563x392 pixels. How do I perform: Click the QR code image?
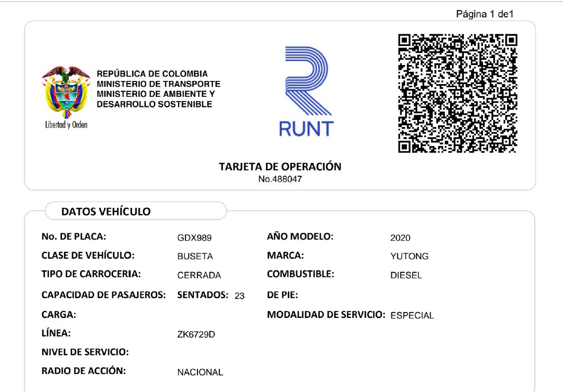click(458, 93)
